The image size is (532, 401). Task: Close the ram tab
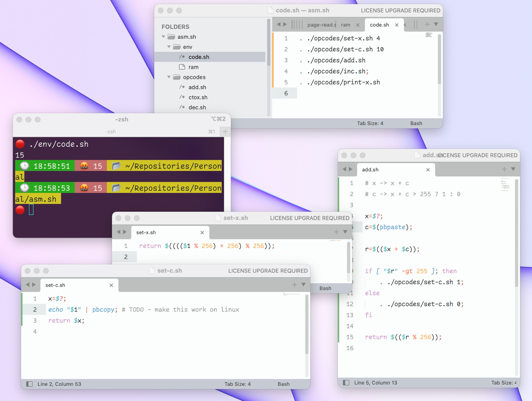click(x=358, y=25)
